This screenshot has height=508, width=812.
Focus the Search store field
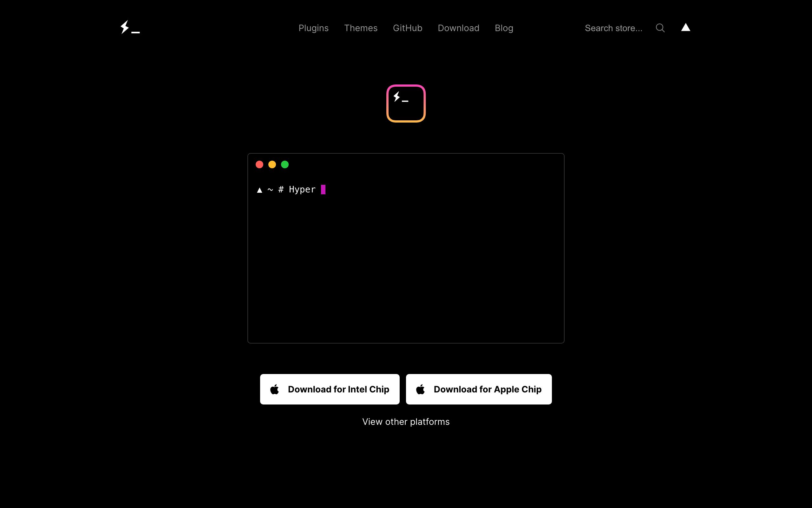[x=613, y=28]
